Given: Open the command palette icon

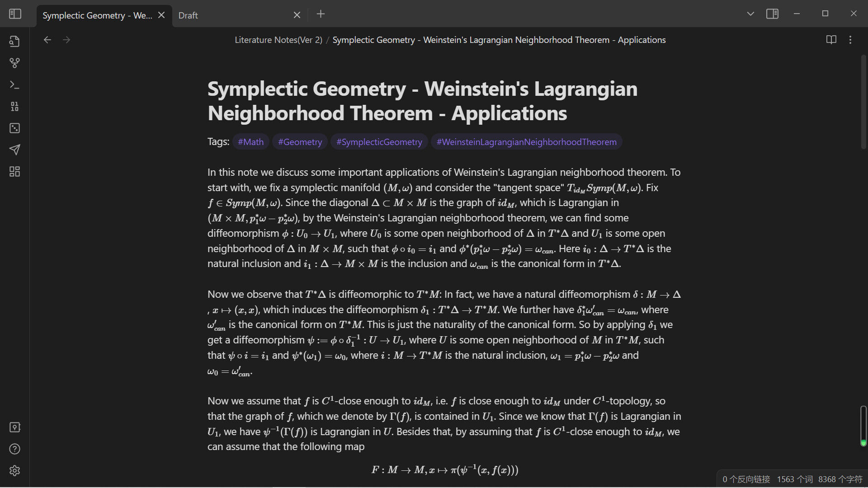Looking at the screenshot, I should click(15, 84).
